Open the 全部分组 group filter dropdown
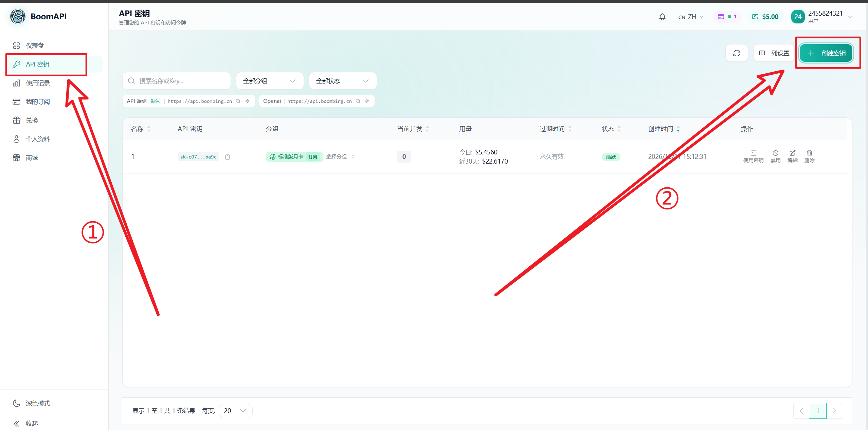The image size is (868, 430). (x=270, y=81)
